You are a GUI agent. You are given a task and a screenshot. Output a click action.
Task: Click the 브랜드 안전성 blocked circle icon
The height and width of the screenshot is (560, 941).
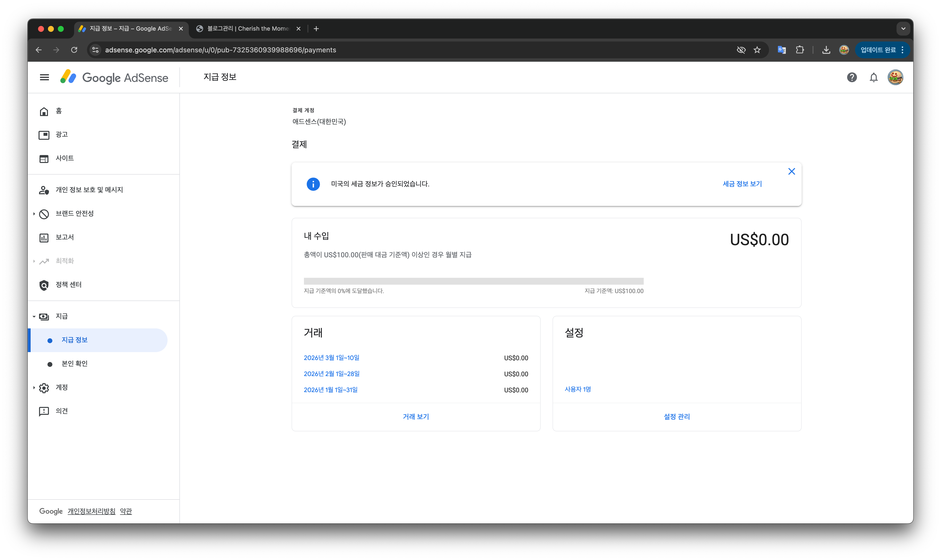coord(44,214)
